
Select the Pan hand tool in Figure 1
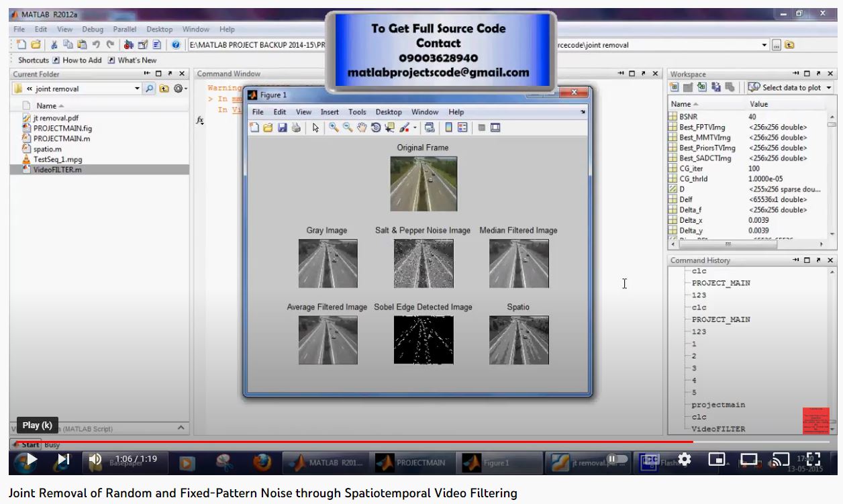tap(362, 128)
